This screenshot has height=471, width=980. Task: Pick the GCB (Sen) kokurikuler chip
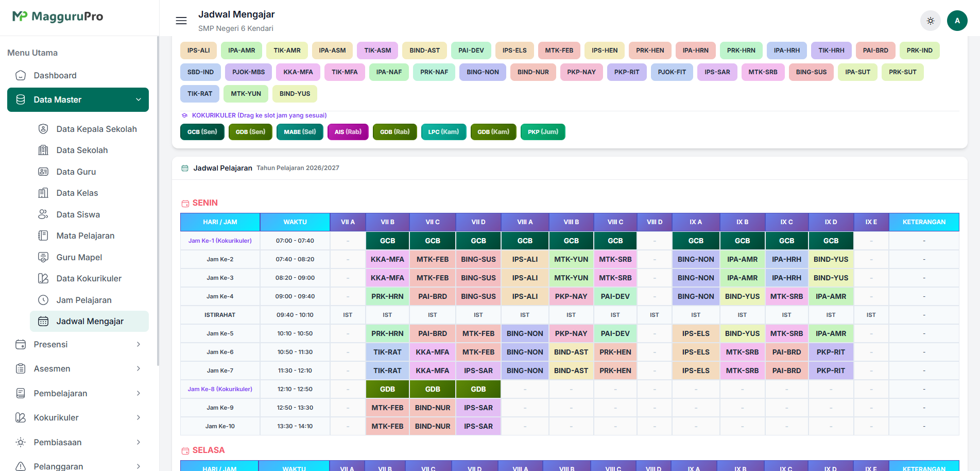tap(202, 132)
